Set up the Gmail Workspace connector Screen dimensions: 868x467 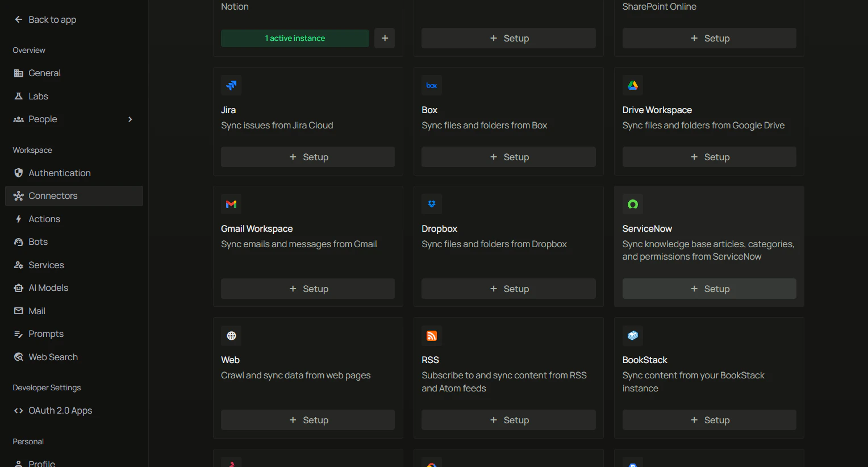pos(308,289)
